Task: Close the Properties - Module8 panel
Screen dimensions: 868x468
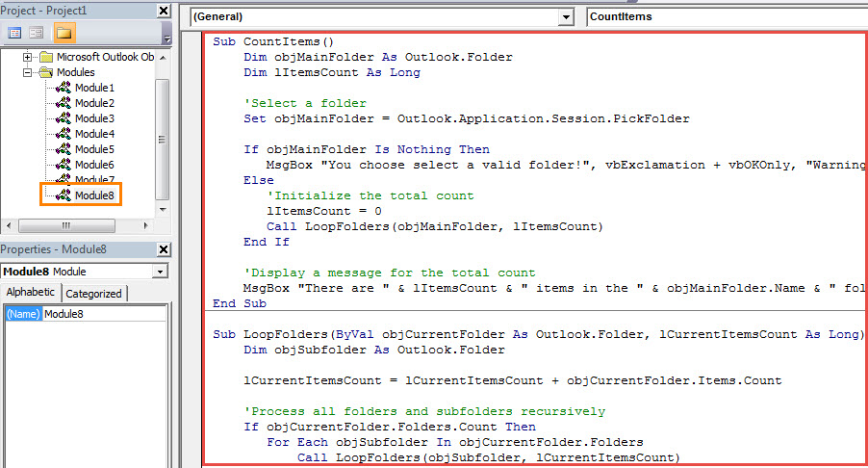Action: (164, 249)
